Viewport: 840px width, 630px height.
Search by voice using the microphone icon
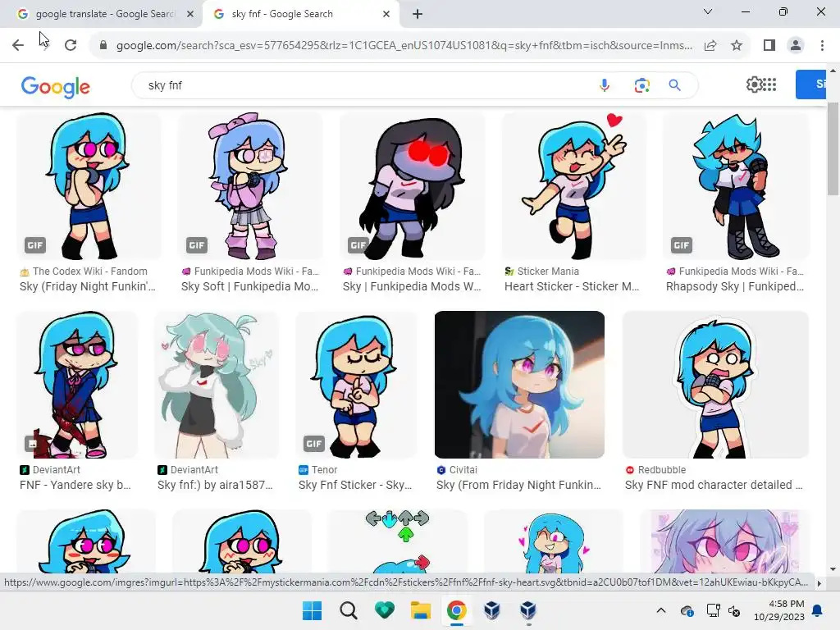(x=605, y=85)
